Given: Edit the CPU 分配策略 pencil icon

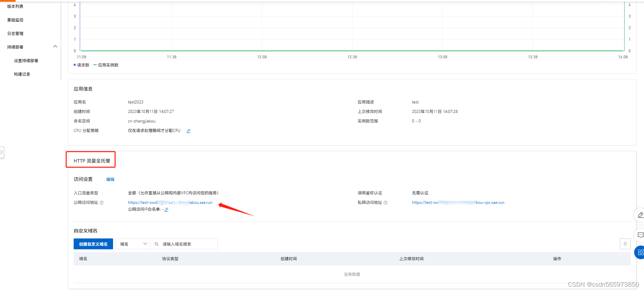Looking at the screenshot, I should click(x=188, y=131).
